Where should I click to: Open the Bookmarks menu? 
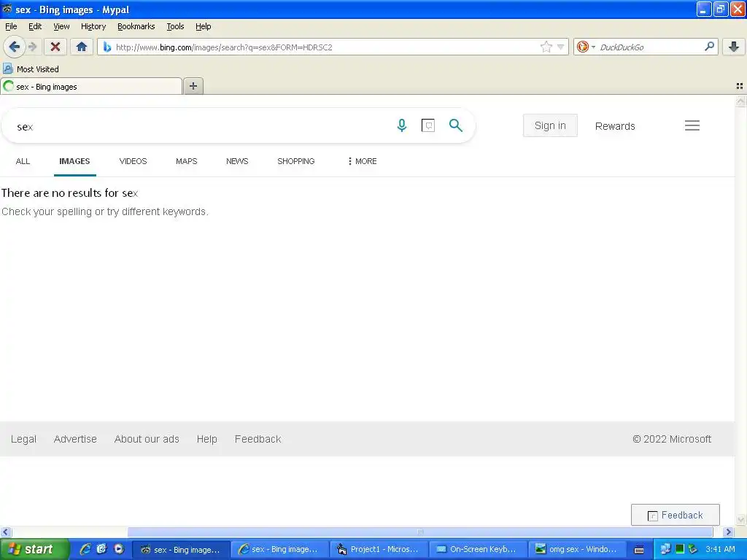[x=136, y=26]
